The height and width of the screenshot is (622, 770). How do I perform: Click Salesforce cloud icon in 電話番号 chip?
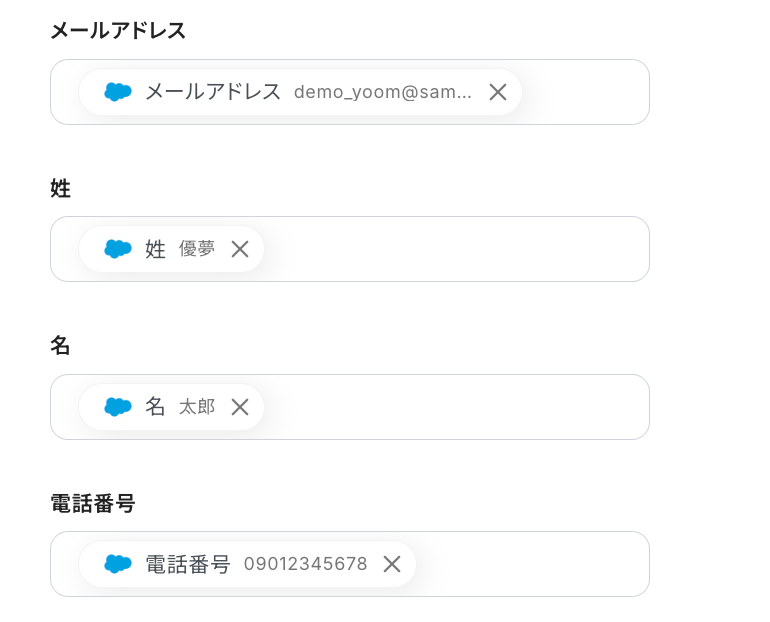tap(118, 564)
